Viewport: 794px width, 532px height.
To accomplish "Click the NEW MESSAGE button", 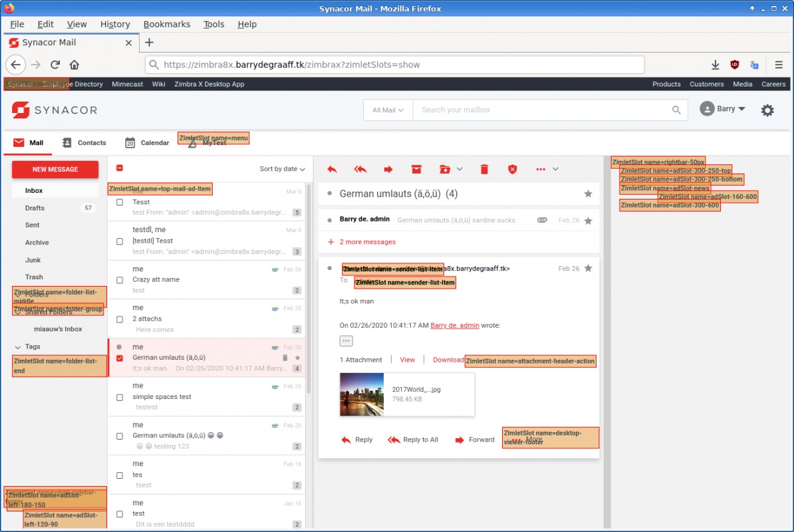I will pos(55,170).
